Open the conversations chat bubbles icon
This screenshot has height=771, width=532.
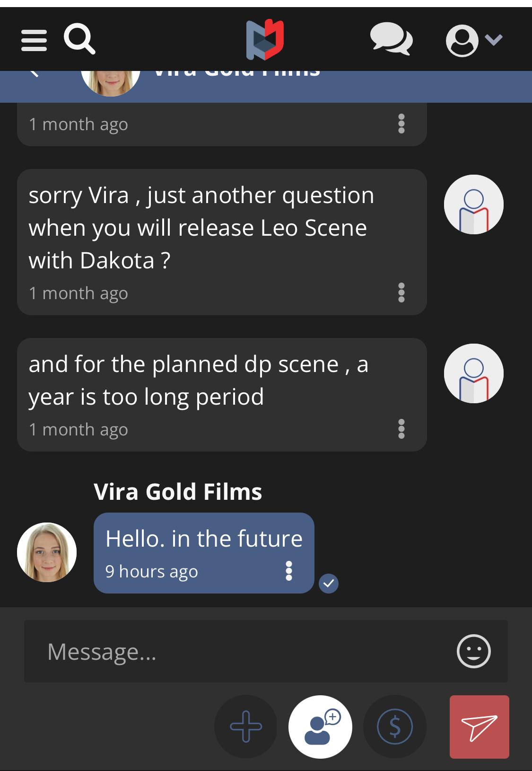coord(391,39)
